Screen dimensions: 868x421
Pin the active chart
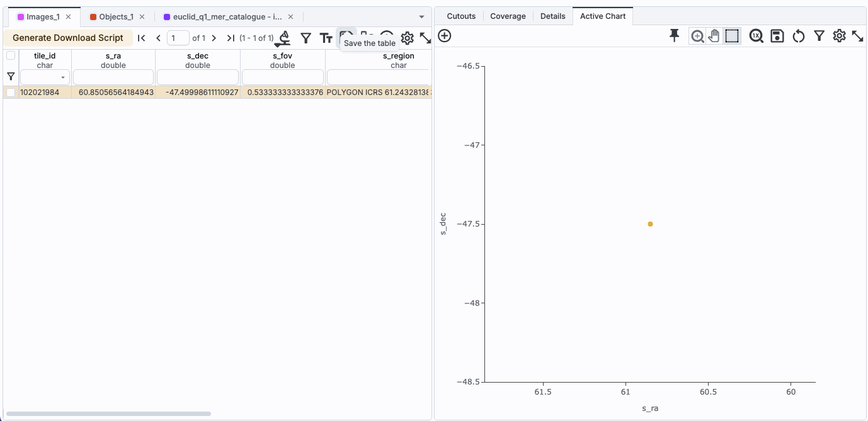coord(674,36)
